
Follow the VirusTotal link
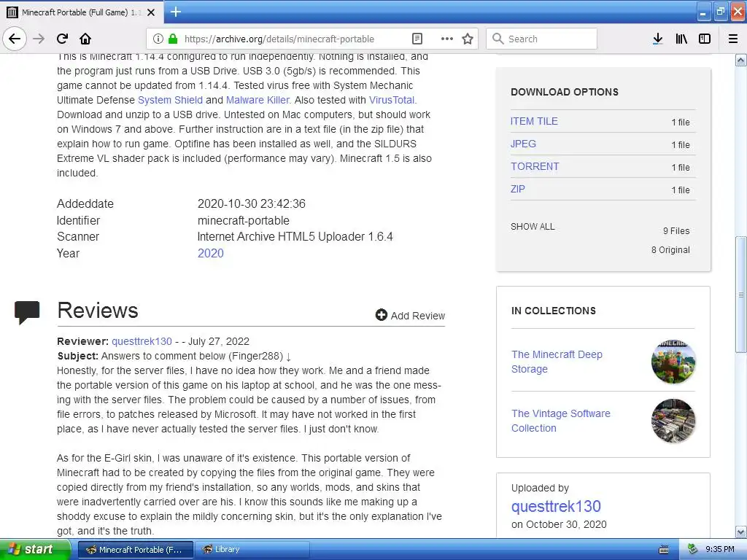point(392,100)
